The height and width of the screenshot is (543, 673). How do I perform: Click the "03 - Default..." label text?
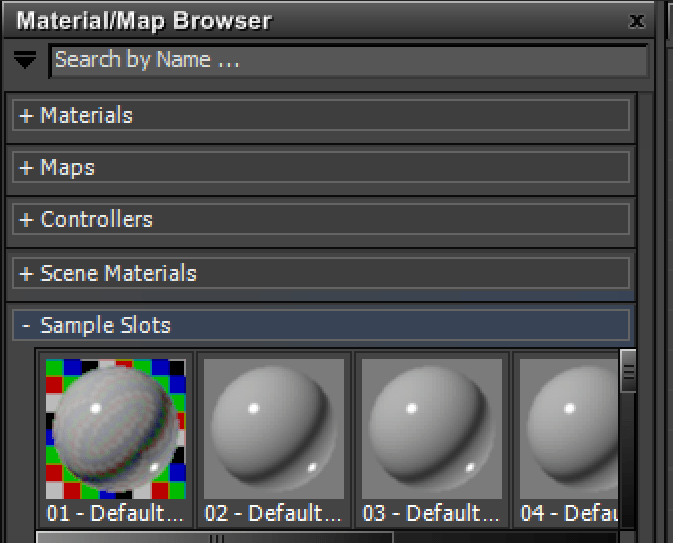431,513
